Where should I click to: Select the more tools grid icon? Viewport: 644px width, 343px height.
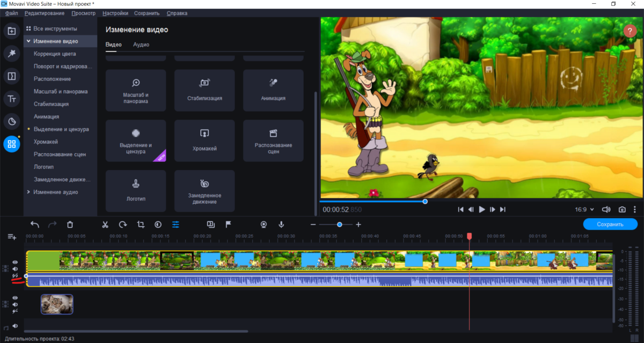pos(12,144)
